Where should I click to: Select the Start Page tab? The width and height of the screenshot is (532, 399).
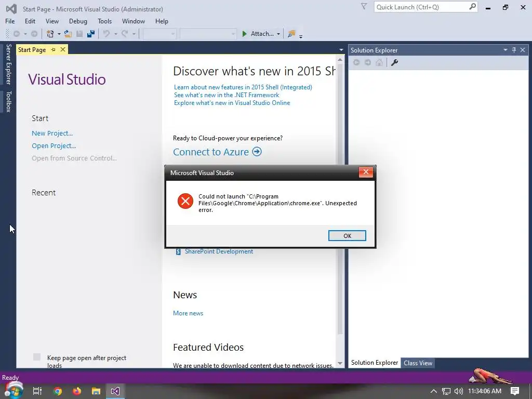tap(32, 49)
